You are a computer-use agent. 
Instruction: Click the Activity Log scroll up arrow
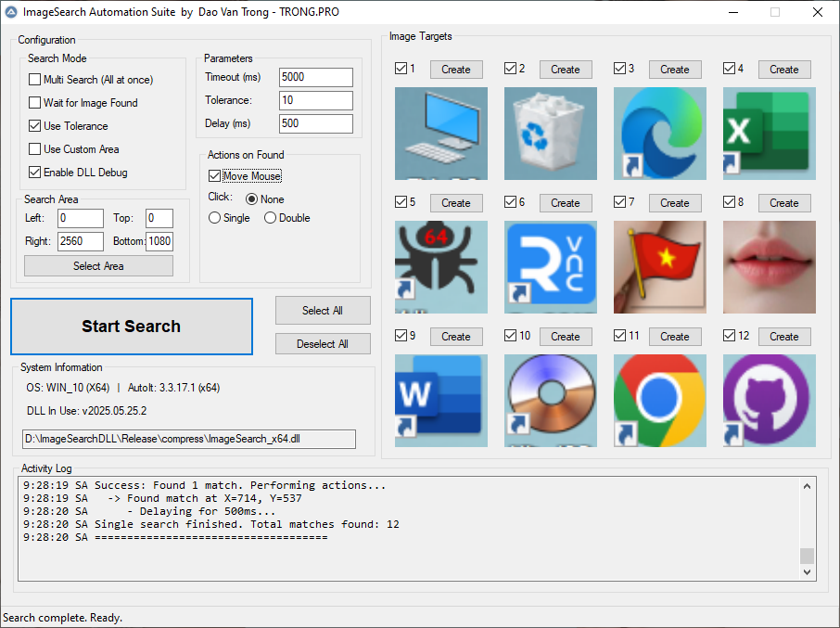[x=808, y=486]
